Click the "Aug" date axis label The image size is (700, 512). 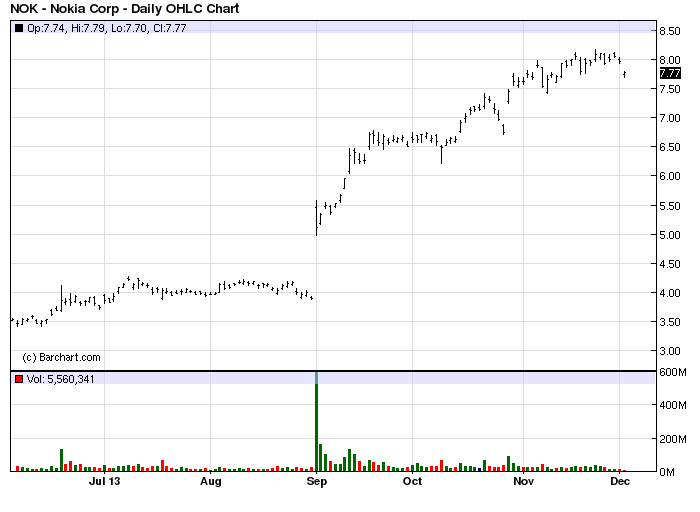(x=211, y=482)
